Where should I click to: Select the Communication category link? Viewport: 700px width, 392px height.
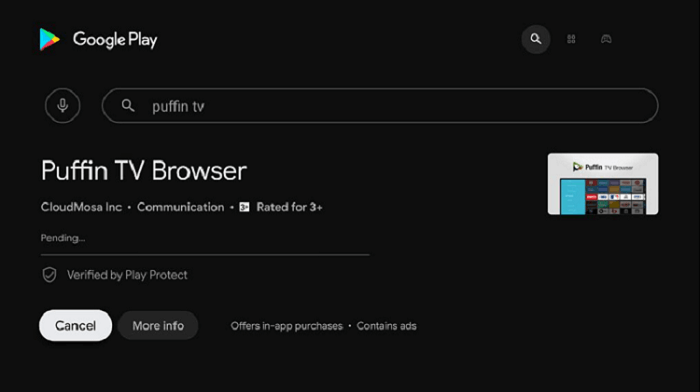click(180, 207)
